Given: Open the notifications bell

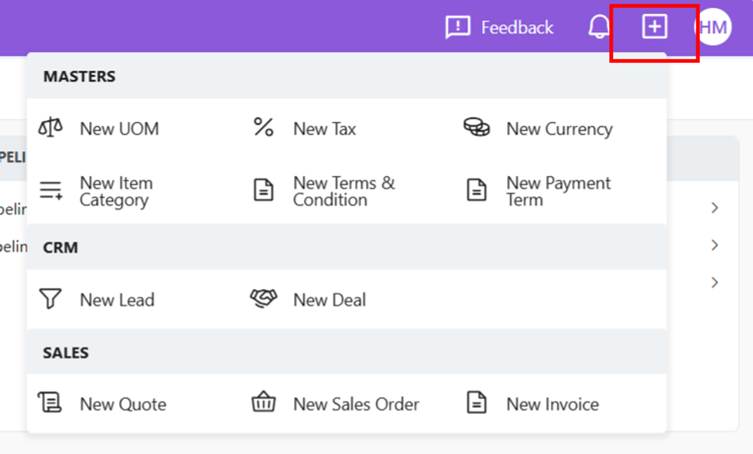Looking at the screenshot, I should [598, 27].
